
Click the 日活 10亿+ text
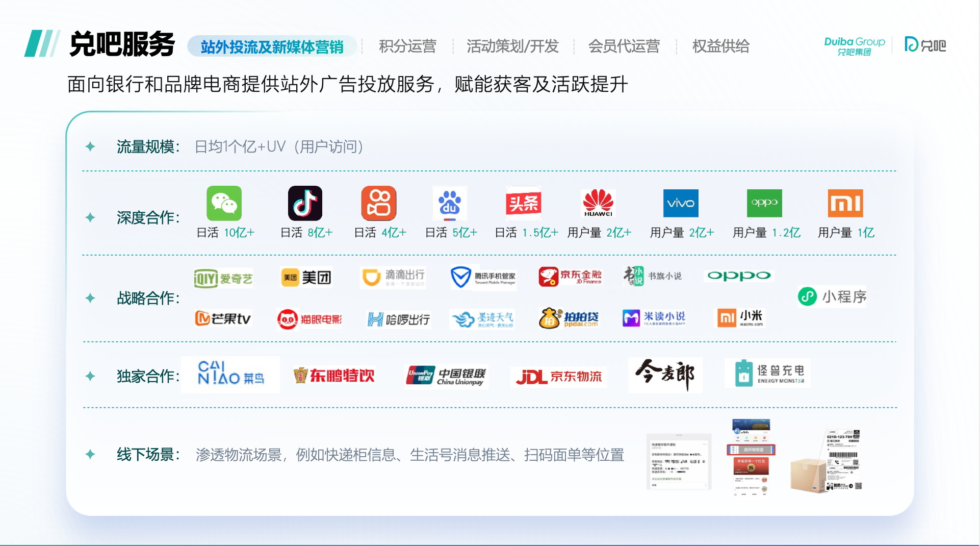click(225, 233)
